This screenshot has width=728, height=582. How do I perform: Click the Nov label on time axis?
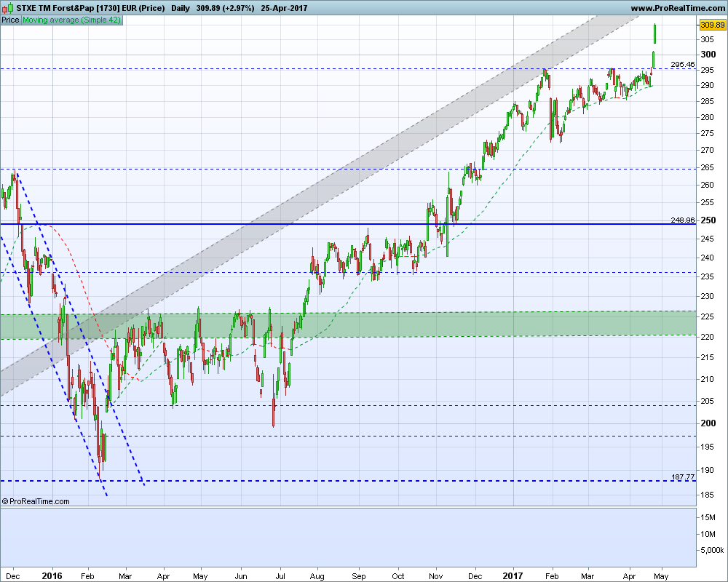(435, 576)
